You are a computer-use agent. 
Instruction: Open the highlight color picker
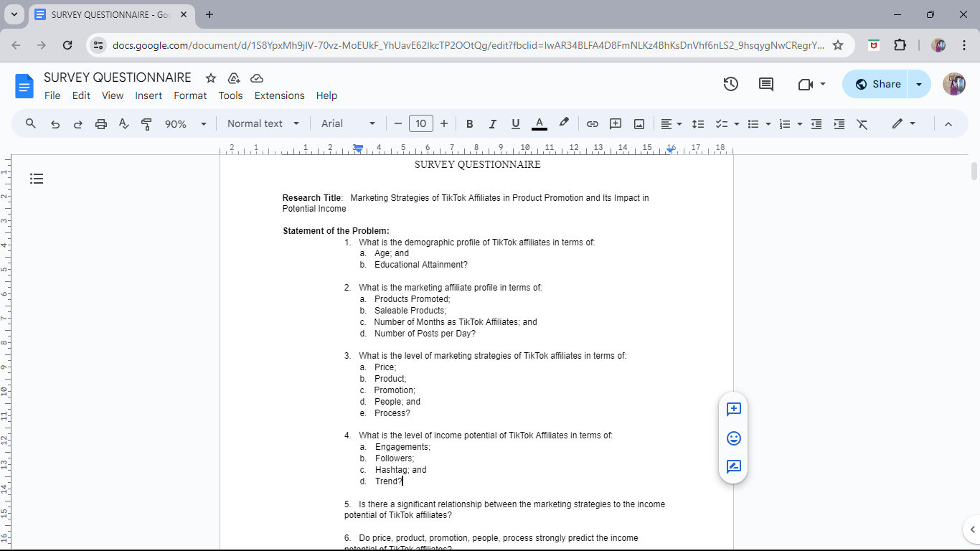tap(564, 123)
